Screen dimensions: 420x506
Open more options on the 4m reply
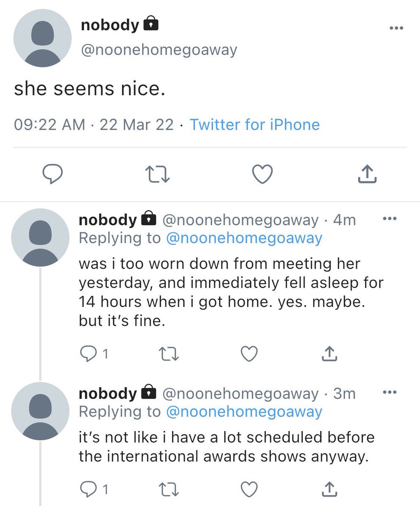coord(389,218)
